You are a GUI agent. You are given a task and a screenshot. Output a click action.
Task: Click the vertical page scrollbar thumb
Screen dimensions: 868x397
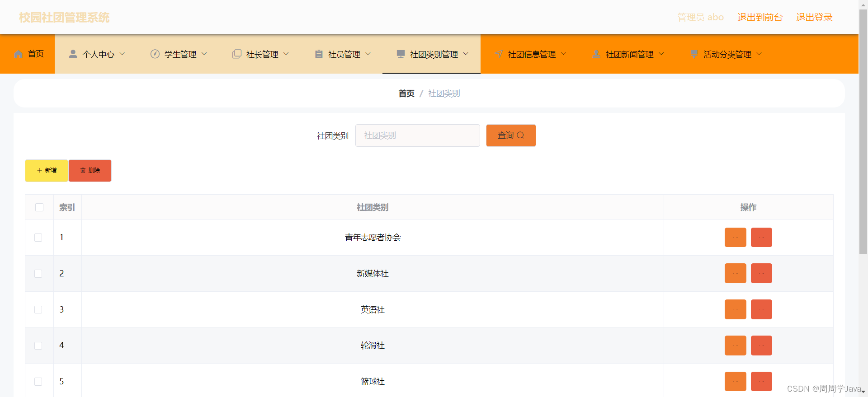point(863,131)
